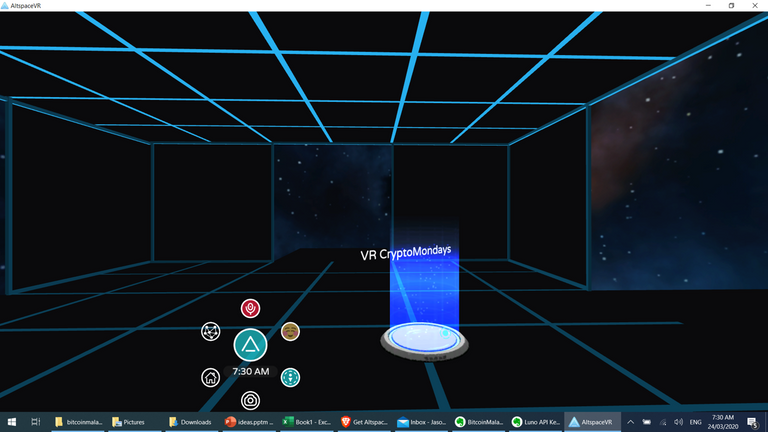Toggle the red microphone mute button

point(250,309)
